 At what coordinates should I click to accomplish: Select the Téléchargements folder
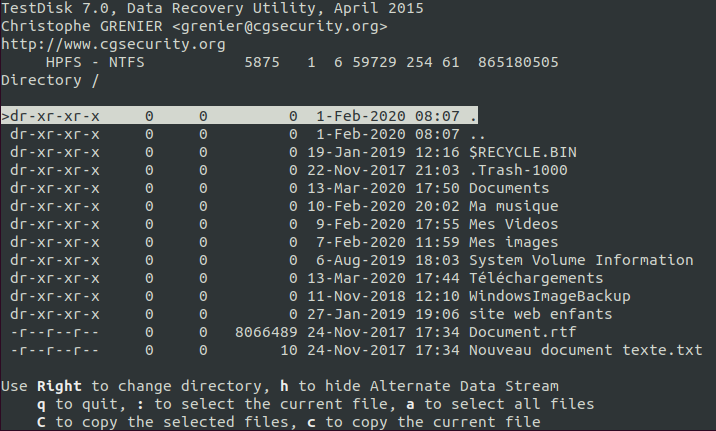click(x=535, y=278)
